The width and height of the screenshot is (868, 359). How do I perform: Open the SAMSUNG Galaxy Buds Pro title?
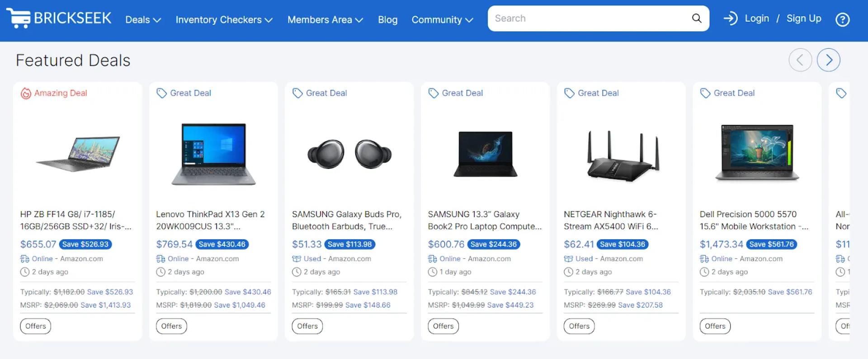pos(347,220)
